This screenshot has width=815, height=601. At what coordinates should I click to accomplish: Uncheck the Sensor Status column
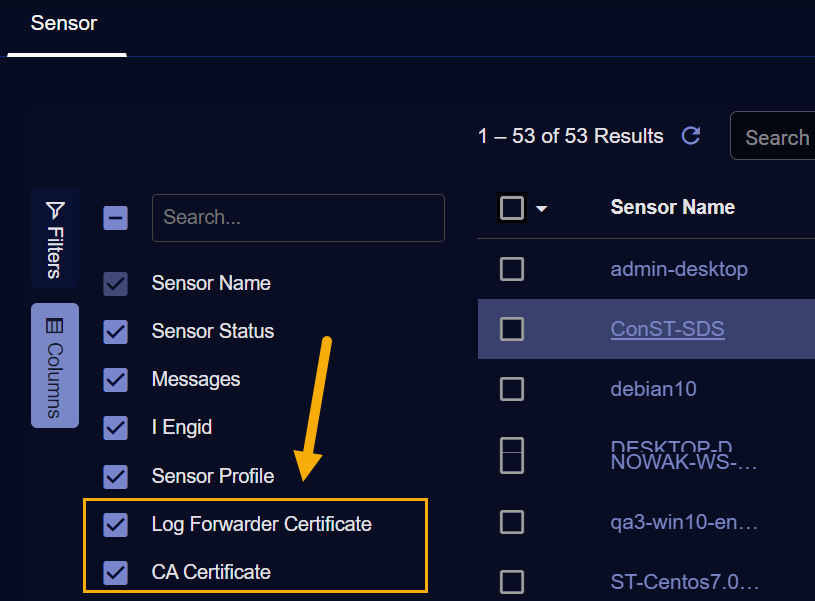pos(116,331)
